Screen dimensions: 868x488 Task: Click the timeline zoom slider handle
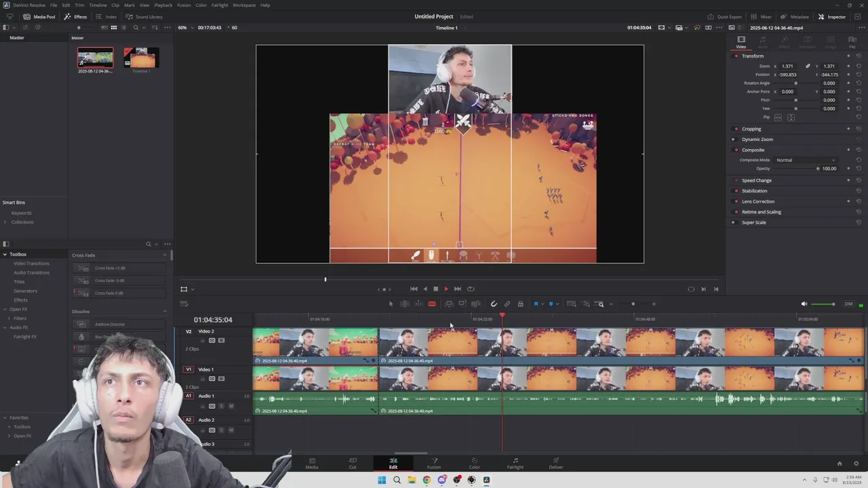(633, 304)
